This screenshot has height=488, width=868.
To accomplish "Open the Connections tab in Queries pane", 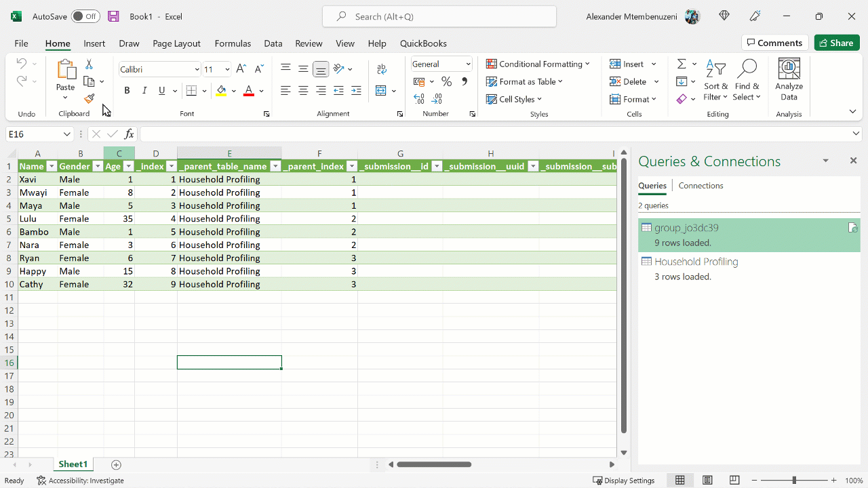I will coord(701,185).
